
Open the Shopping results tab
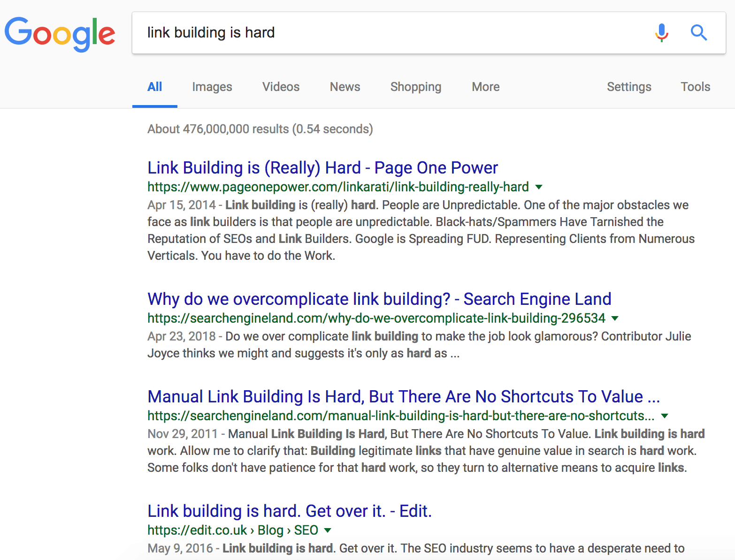tap(415, 87)
